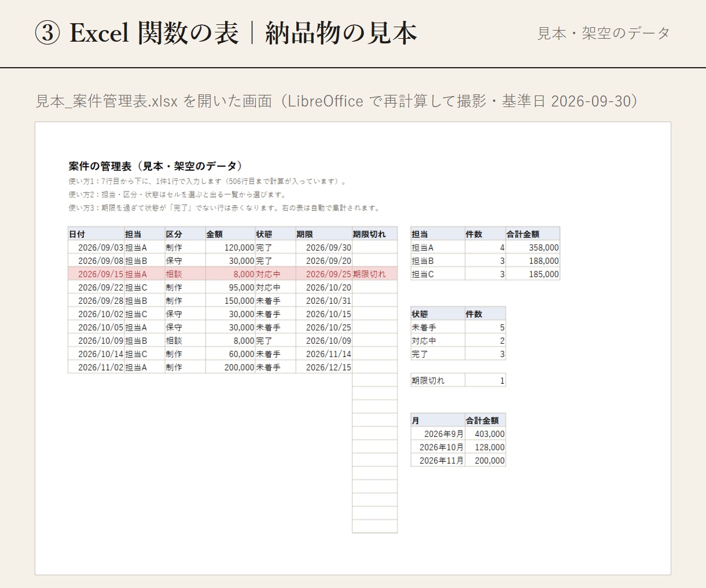This screenshot has height=588, width=706.
Task: Select the deadline cell 2026/09/30
Action: [324, 247]
